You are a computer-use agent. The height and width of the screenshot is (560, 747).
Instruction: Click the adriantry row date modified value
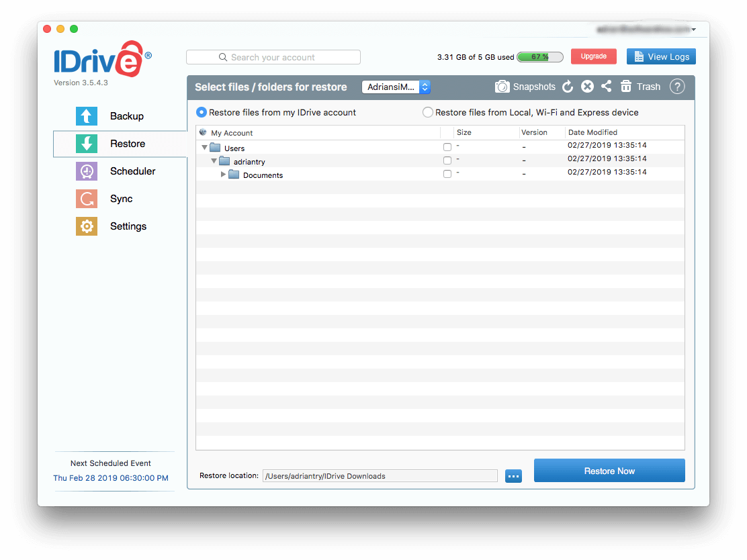(607, 158)
